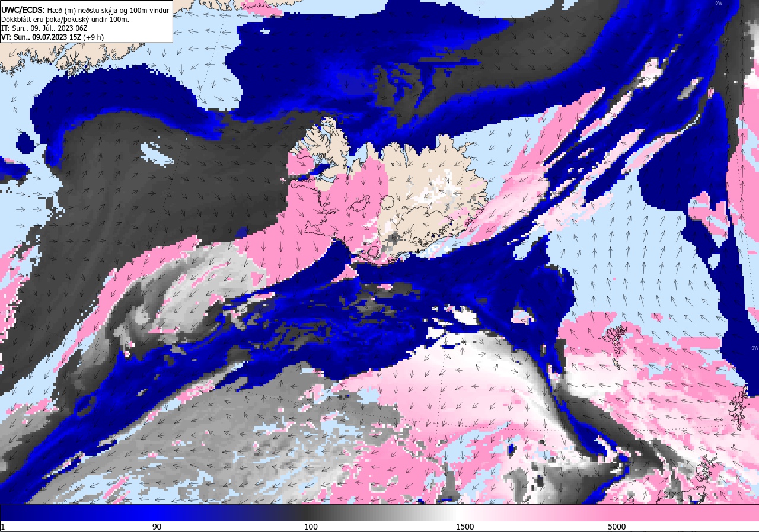The width and height of the screenshot is (759, 532).
Task: Click the color scale label '5000'
Action: (x=617, y=527)
